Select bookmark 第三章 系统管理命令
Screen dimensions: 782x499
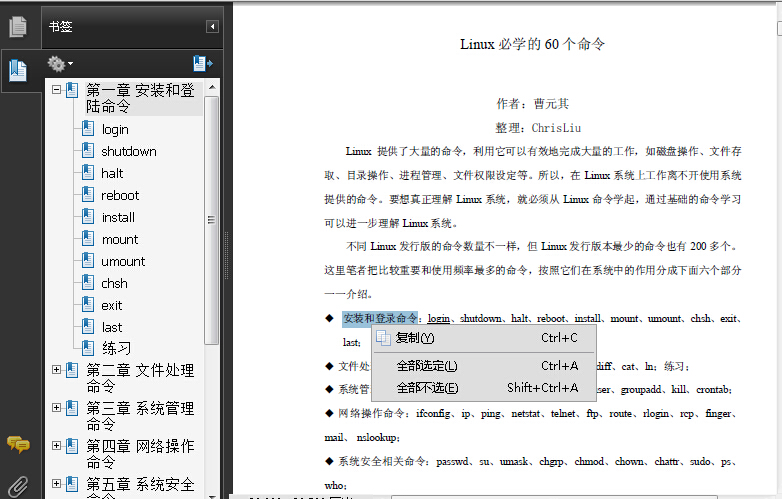pyautogui.click(x=140, y=416)
